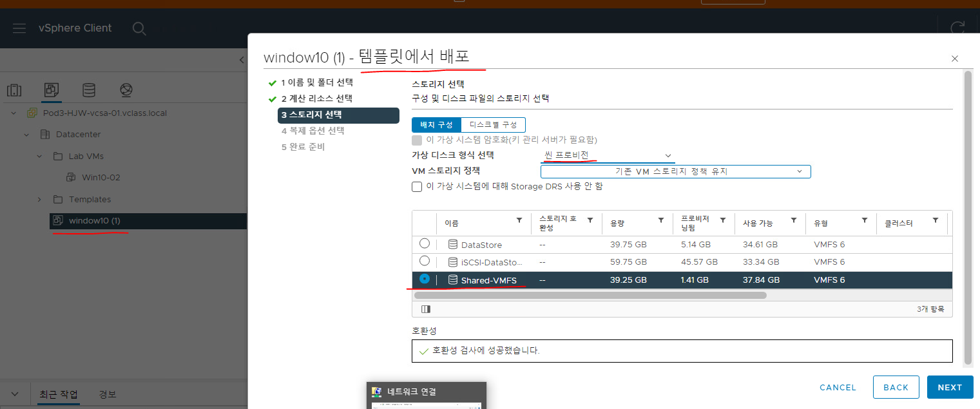Select the Win10-02 VM in the tree
Viewport: 980px width, 409px height.
click(x=101, y=178)
